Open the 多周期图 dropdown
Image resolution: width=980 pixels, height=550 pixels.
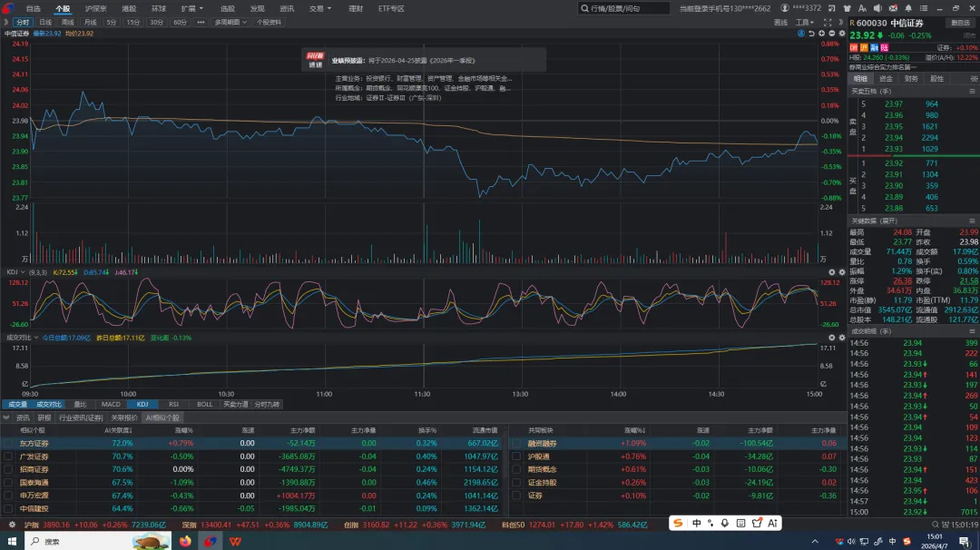pos(230,22)
